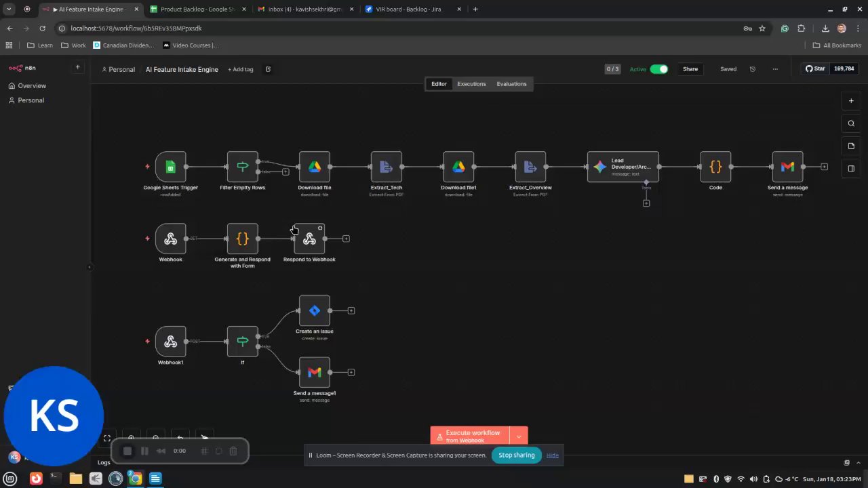Select the Code node after Lead Developer
868x488 pixels.
click(x=715, y=167)
